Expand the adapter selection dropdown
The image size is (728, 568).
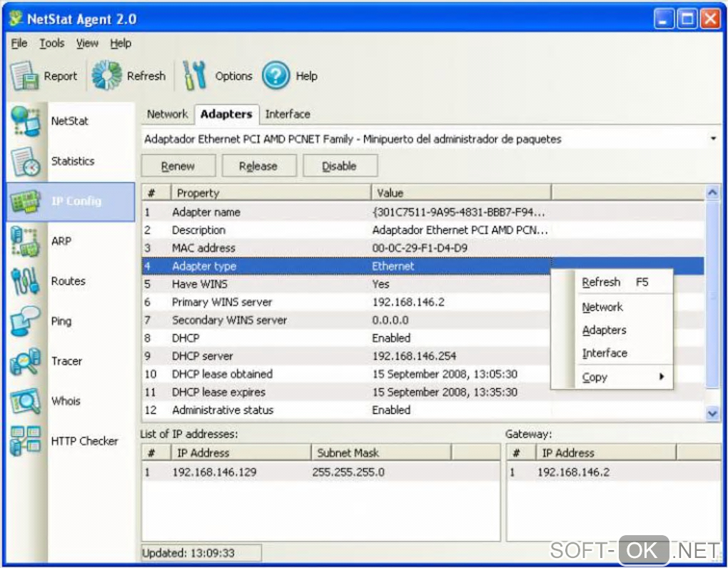click(713, 139)
